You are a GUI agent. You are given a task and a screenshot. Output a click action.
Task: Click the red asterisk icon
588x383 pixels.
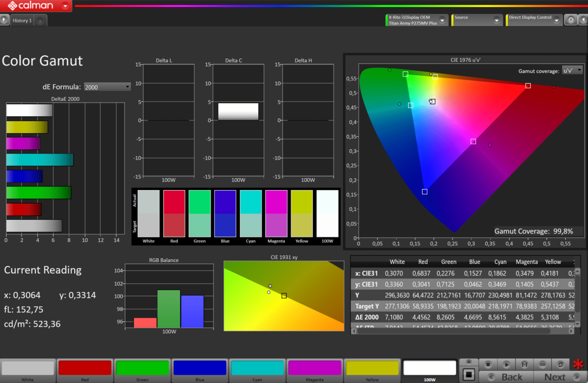click(578, 364)
